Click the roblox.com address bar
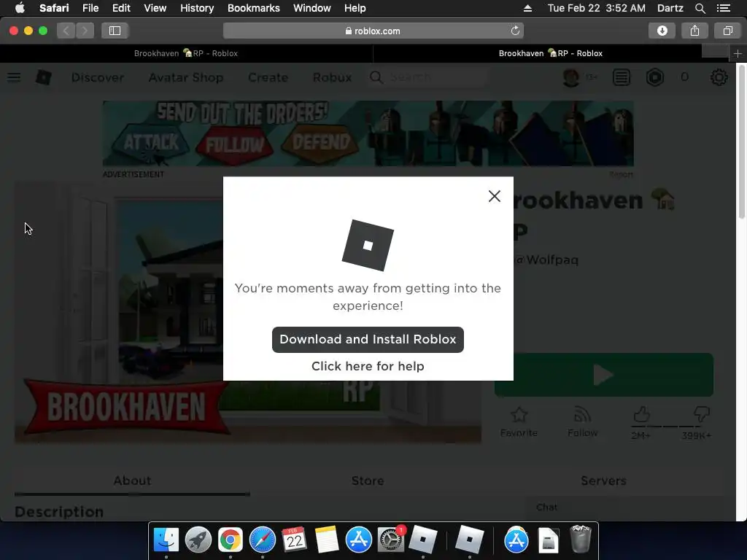This screenshot has width=747, height=560. [373, 31]
